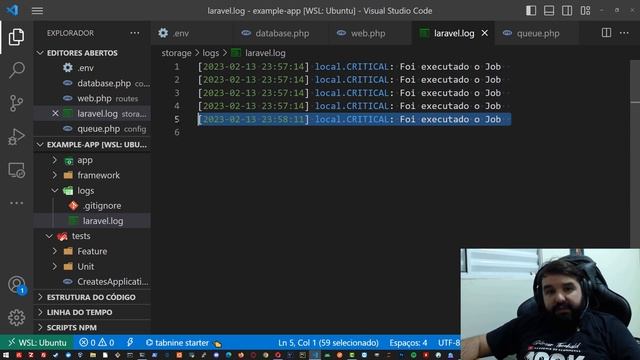640x360 pixels.
Task: Expand the Feature folder
Action: [92, 251]
